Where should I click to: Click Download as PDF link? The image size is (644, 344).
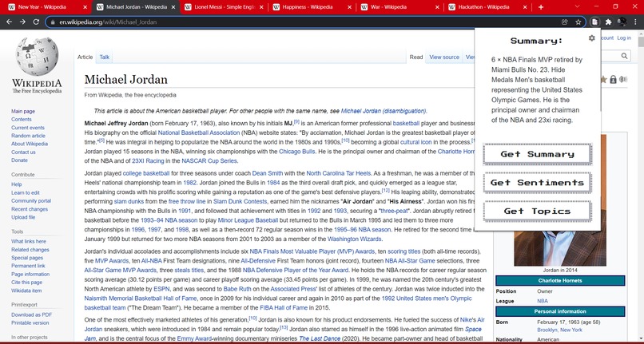[x=32, y=314]
